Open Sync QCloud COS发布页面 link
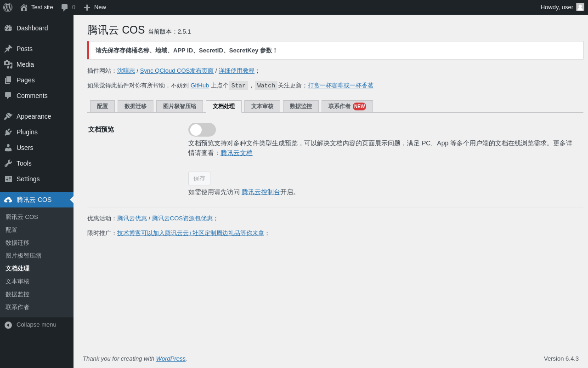This screenshot has height=368, width=588. pyautogui.click(x=177, y=71)
